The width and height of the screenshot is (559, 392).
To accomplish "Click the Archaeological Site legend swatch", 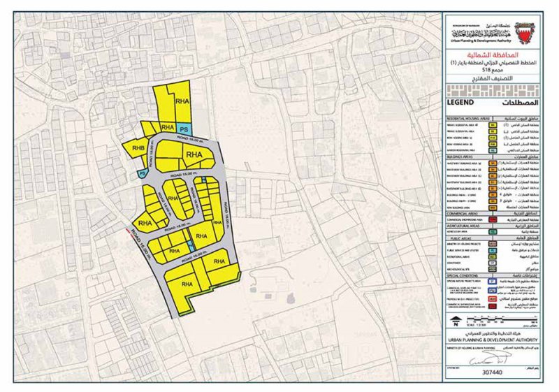I will click(x=493, y=270).
